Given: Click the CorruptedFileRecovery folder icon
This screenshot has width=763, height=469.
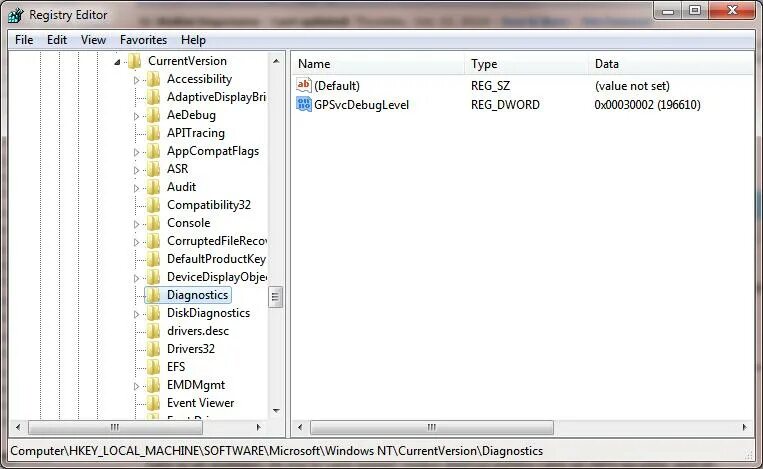Looking at the screenshot, I should tap(153, 241).
